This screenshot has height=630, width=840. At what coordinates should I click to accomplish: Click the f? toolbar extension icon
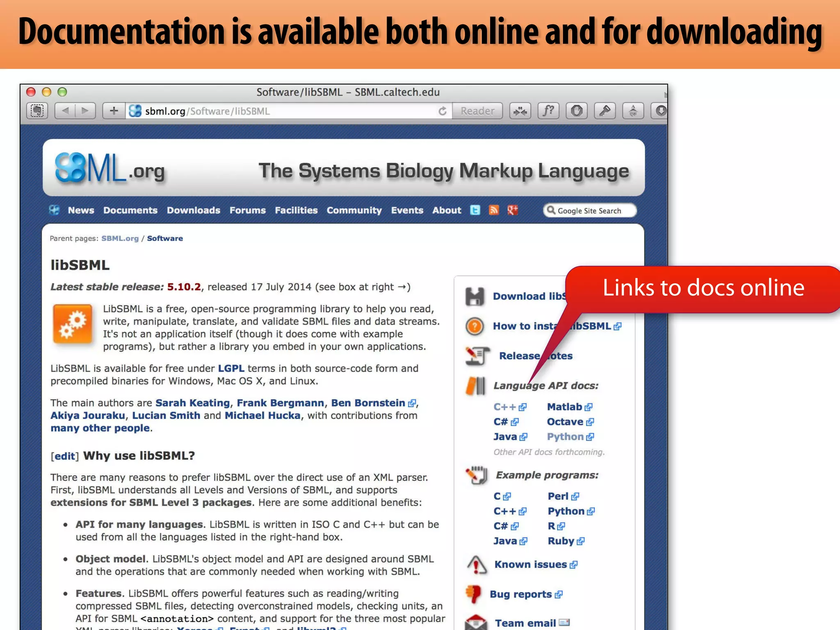(548, 111)
